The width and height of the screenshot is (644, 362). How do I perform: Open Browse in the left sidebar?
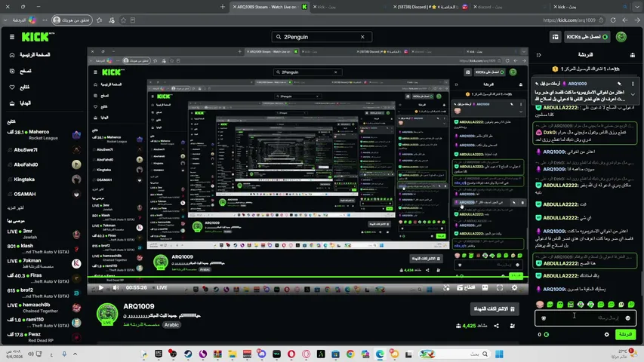20,71
